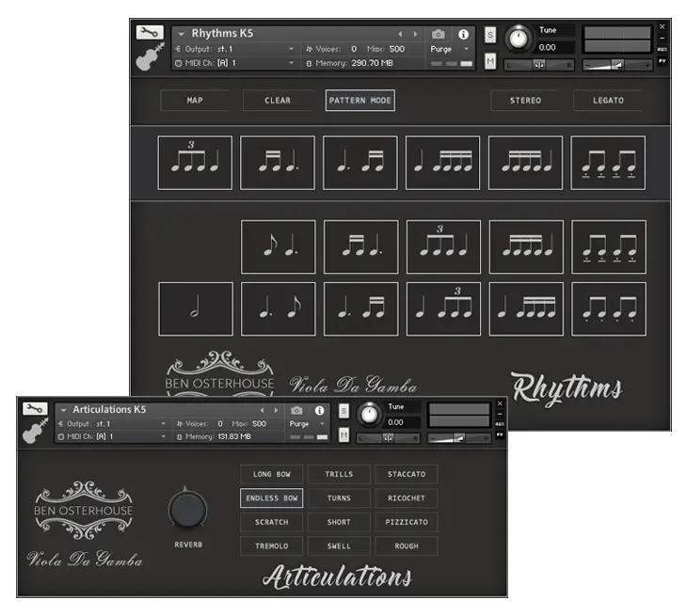Expand the Rhythms K5 instrument name dropdown

click(x=182, y=34)
